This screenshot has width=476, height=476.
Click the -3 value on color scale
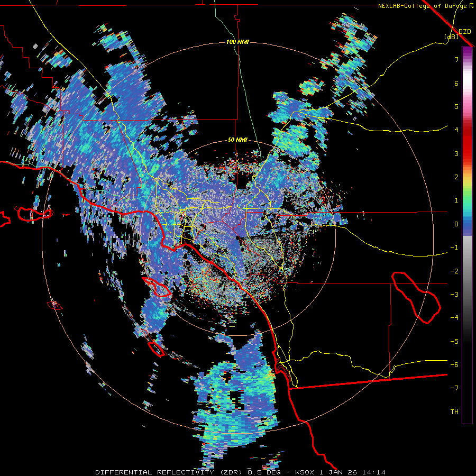454,295
